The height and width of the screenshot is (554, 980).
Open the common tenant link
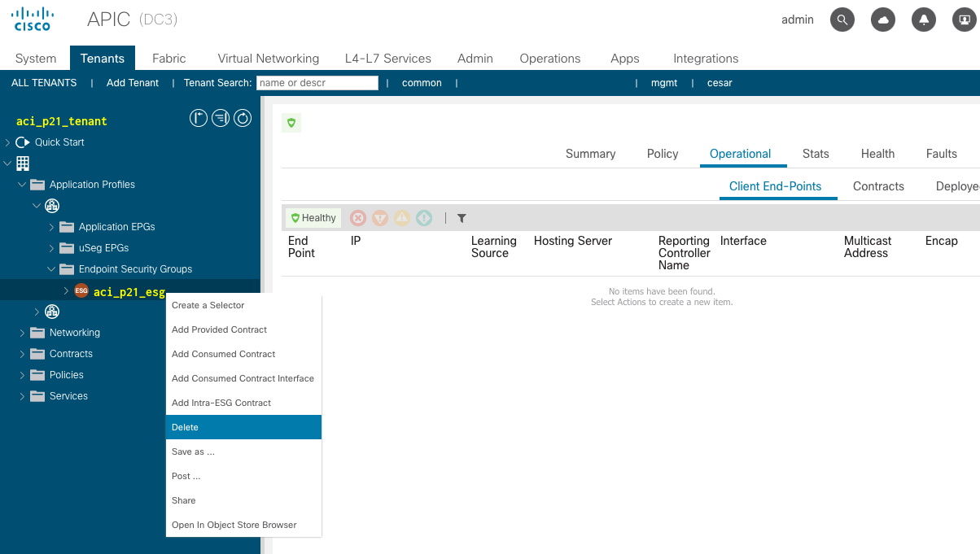pos(422,83)
